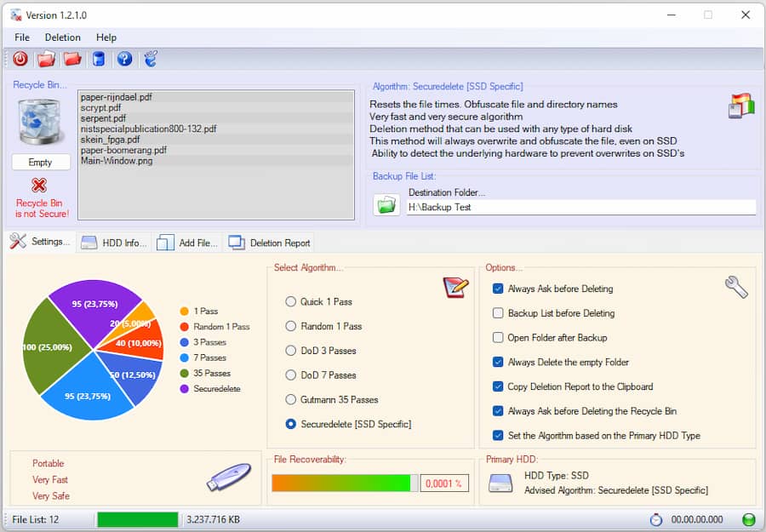This screenshot has width=766, height=532.
Task: Click the Primary HDD drive icon
Action: coord(500,483)
